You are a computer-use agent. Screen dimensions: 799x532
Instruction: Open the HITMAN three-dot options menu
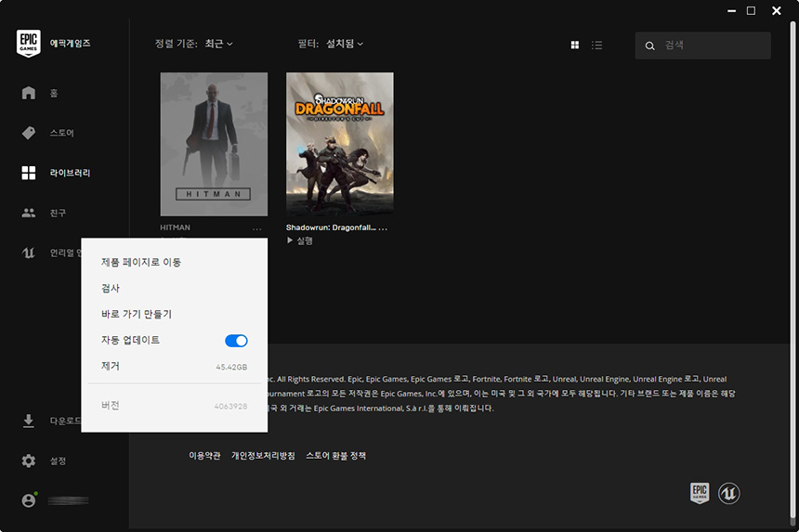click(256, 228)
